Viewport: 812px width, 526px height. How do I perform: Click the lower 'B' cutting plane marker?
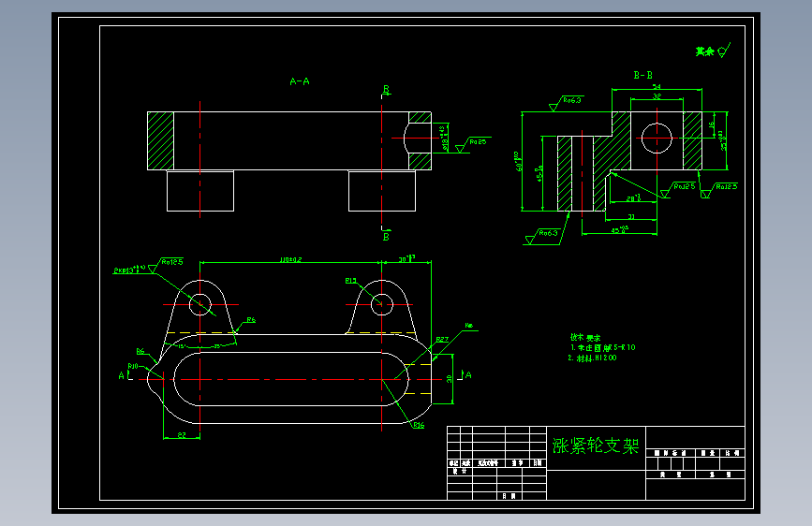click(386, 237)
